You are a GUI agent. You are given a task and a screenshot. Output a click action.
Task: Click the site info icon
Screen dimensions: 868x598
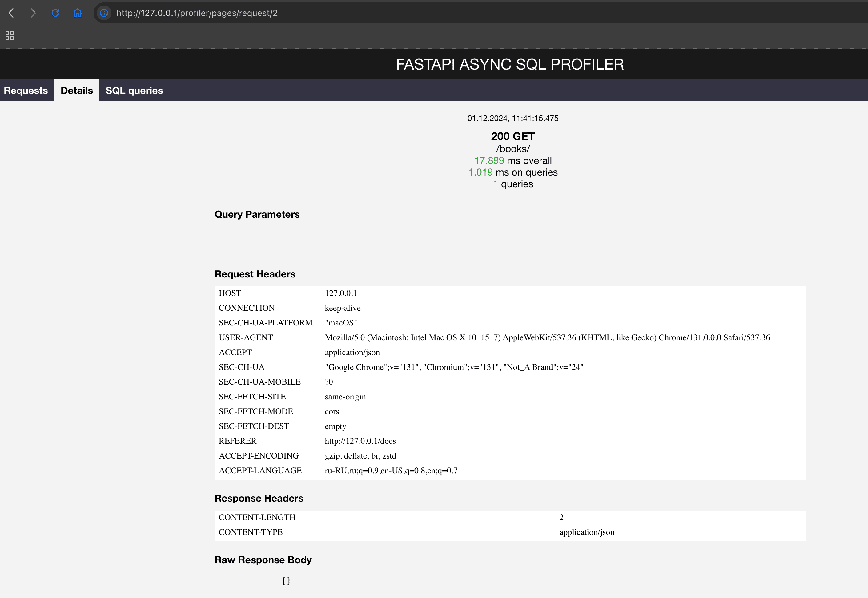tap(104, 13)
